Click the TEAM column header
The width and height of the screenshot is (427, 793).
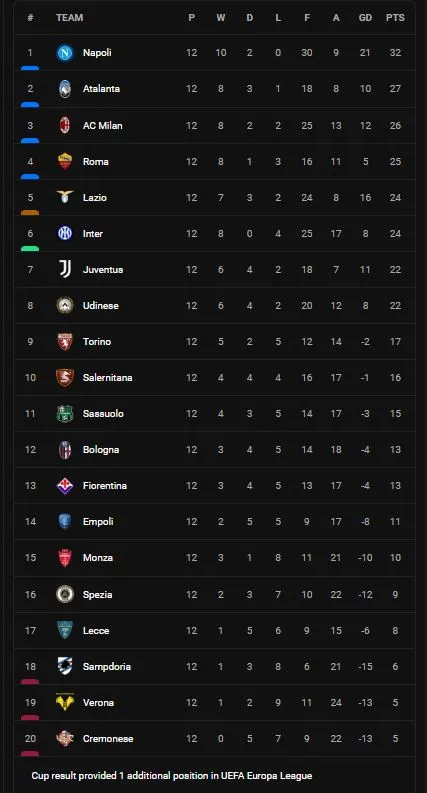pyautogui.click(x=70, y=18)
